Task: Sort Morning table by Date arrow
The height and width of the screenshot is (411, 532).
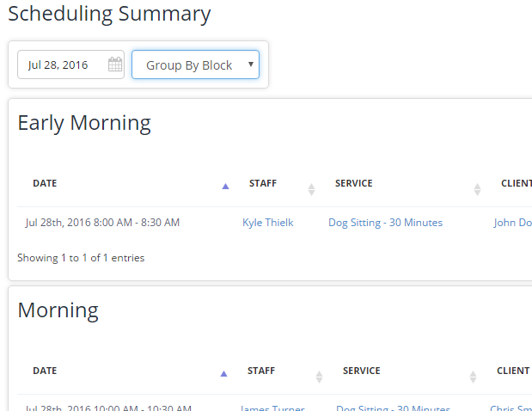Action: [223, 374]
